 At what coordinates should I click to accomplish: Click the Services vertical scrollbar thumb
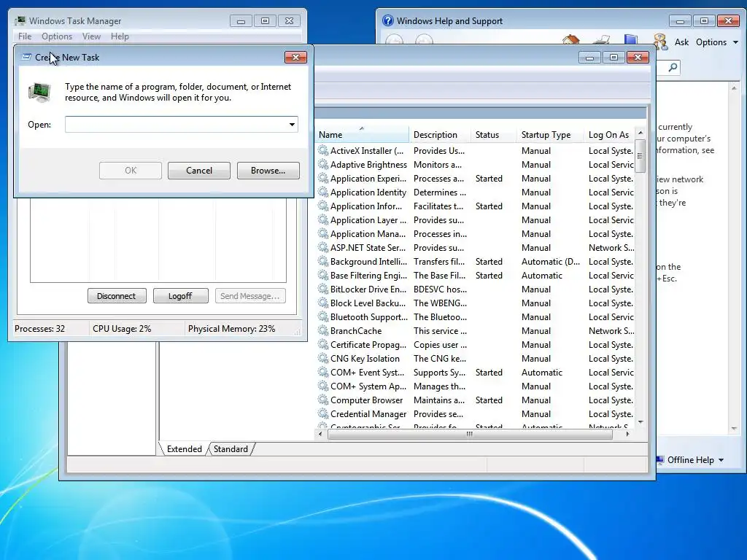pos(640,156)
